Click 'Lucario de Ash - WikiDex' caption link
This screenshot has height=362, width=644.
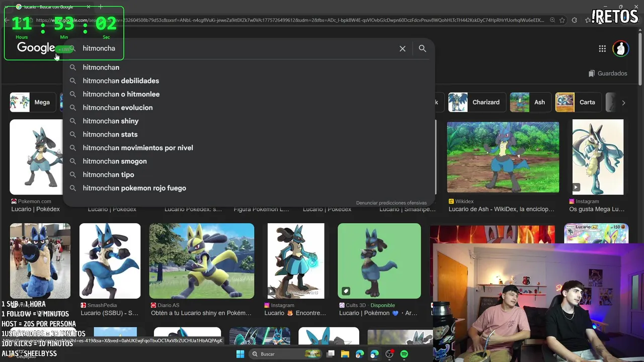point(501,209)
